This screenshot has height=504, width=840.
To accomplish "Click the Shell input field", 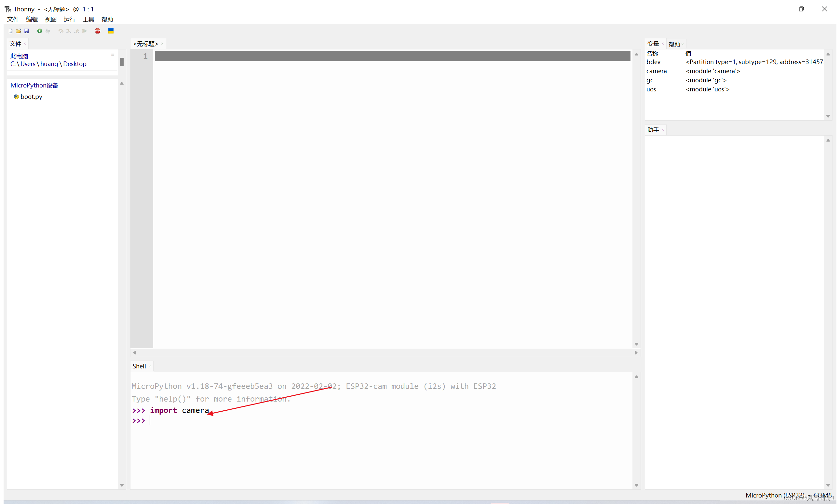I will pyautogui.click(x=148, y=421).
